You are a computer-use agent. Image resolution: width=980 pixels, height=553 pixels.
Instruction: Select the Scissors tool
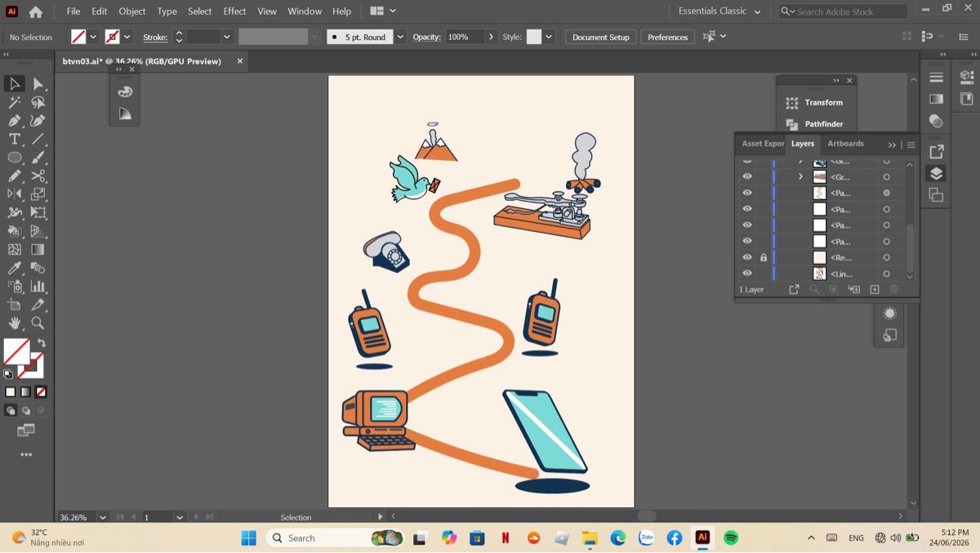[x=38, y=176]
